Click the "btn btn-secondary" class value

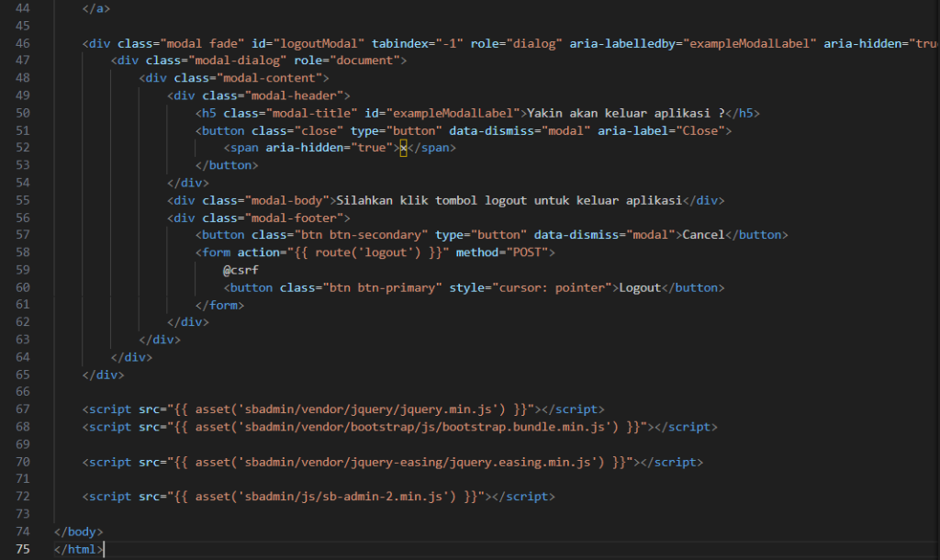[x=361, y=235]
